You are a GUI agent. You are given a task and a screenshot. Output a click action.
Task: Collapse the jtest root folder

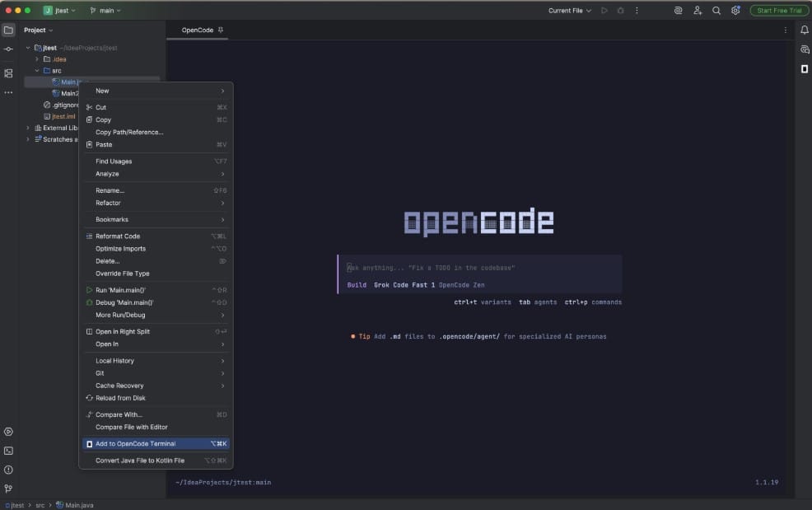28,48
